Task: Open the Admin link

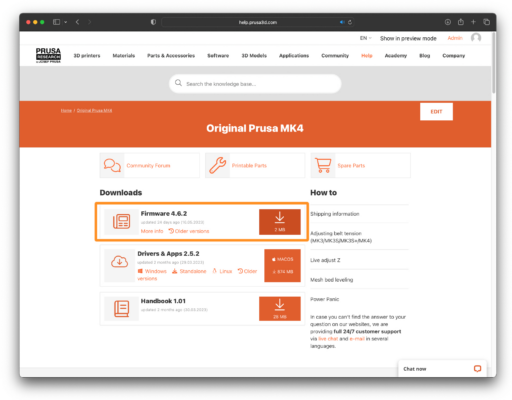Action: [455, 38]
